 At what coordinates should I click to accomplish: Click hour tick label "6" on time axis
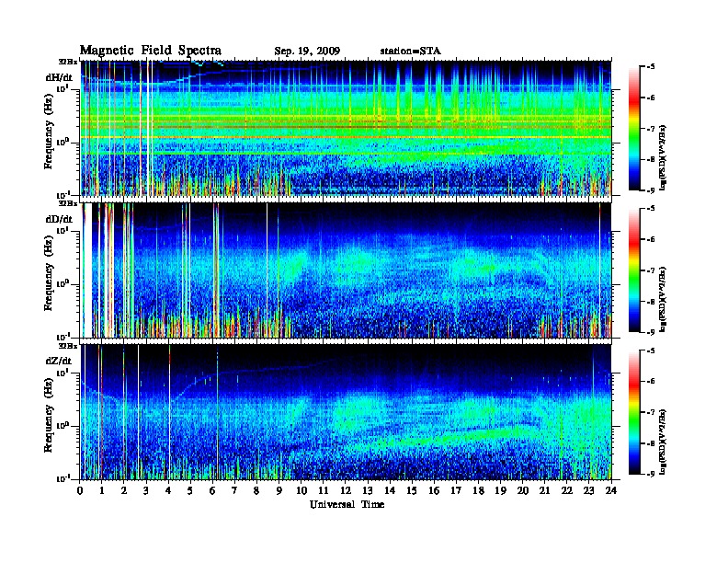click(212, 491)
